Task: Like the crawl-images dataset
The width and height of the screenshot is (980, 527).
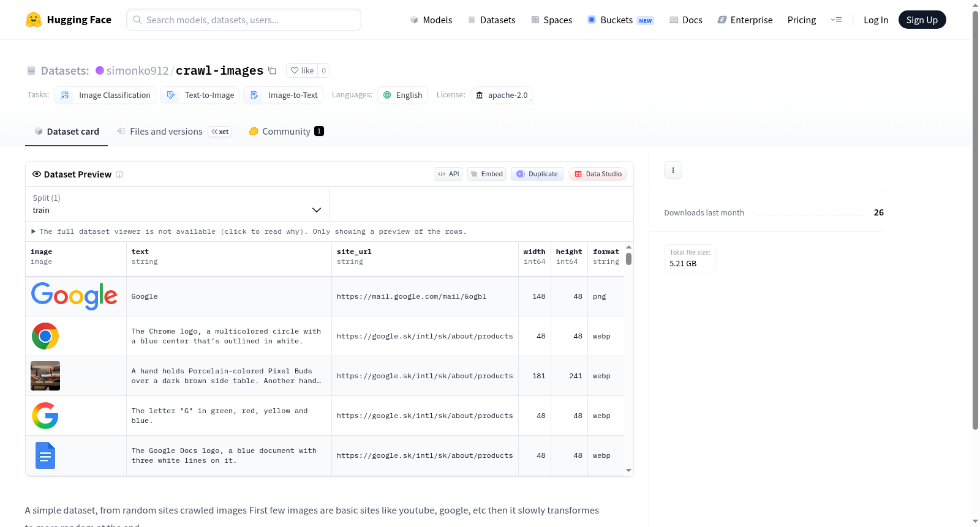Action: tap(302, 70)
